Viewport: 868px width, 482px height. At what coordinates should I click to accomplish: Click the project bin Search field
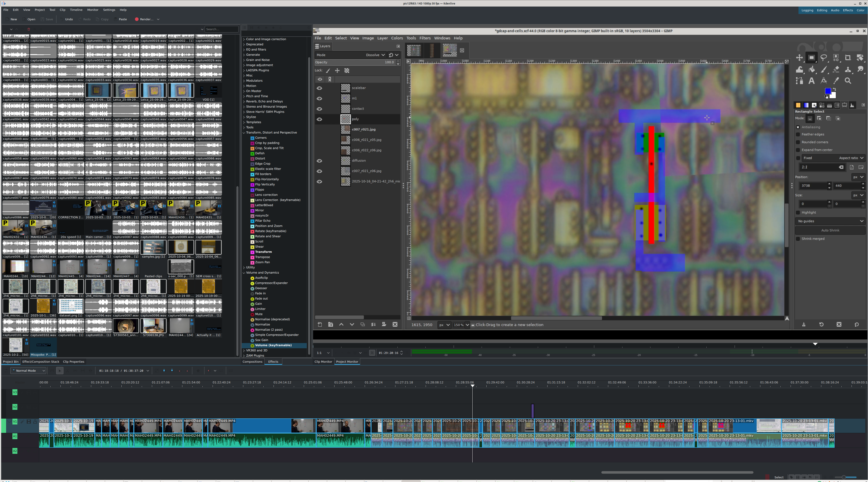(221, 29)
